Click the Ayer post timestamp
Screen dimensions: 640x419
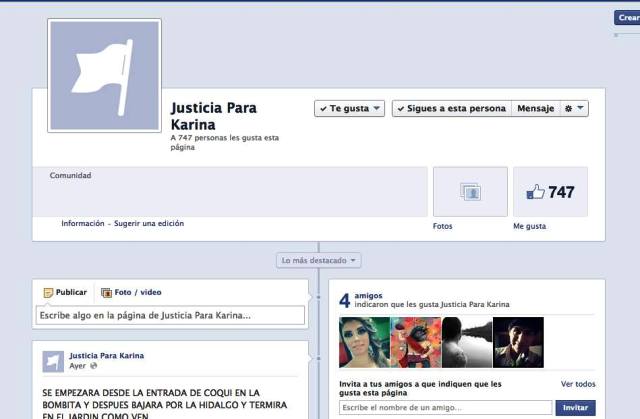click(x=78, y=366)
